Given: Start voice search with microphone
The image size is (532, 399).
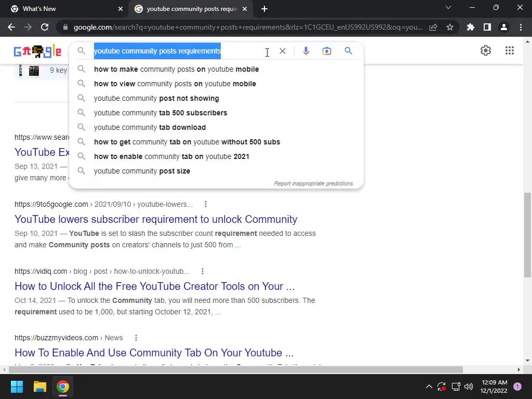Looking at the screenshot, I should pyautogui.click(x=305, y=51).
